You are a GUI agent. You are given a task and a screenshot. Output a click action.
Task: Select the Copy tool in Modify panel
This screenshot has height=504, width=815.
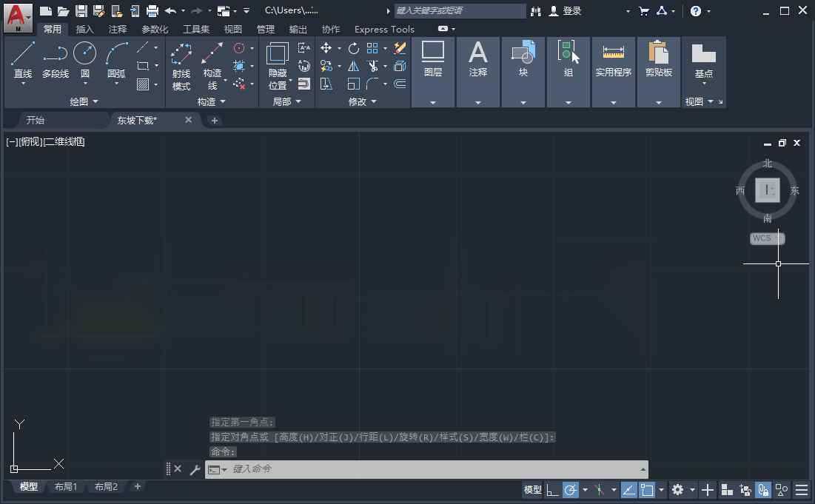tap(326, 66)
